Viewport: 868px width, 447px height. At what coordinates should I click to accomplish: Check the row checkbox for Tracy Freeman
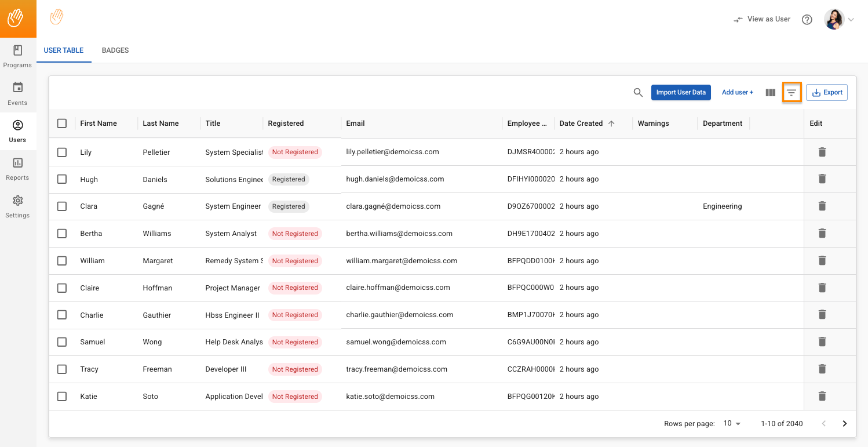tap(62, 369)
